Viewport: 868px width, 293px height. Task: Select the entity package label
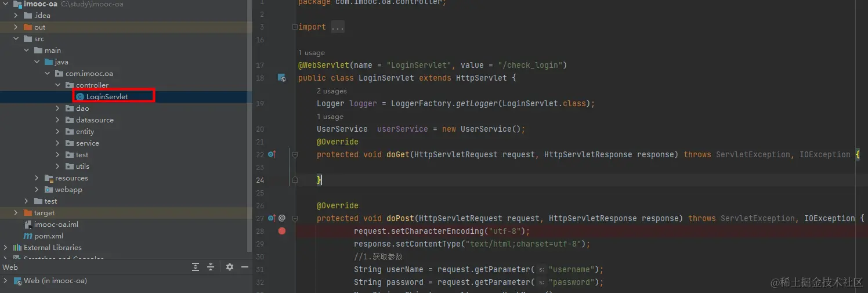point(85,132)
